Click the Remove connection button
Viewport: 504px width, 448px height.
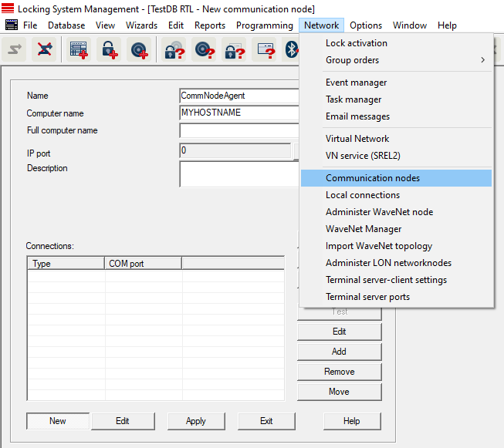(339, 372)
